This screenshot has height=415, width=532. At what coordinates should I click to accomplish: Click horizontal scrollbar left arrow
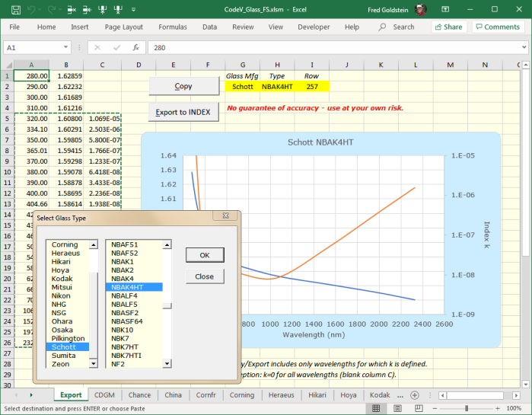(x=442, y=395)
